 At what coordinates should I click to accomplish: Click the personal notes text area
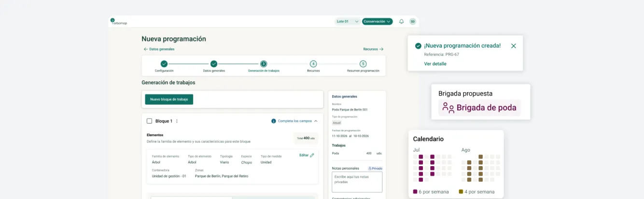click(x=357, y=182)
